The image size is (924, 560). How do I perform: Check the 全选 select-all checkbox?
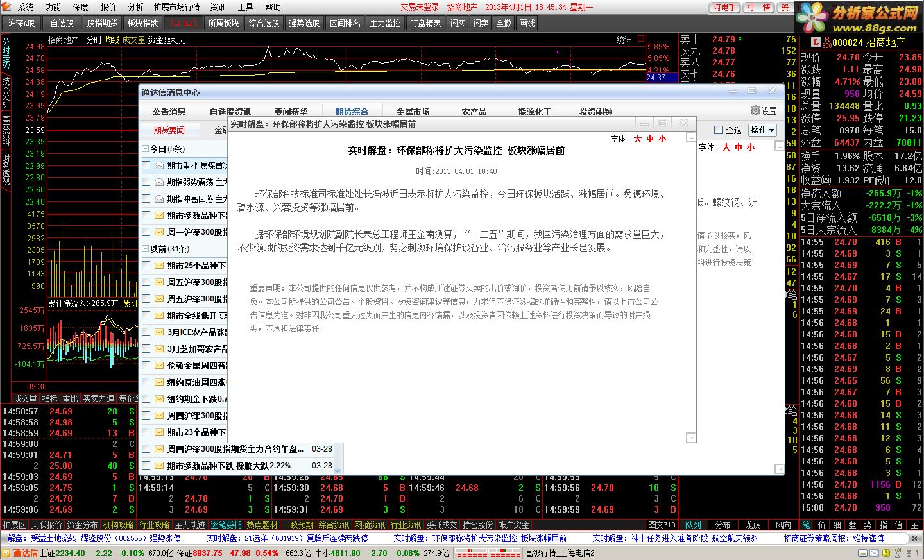point(719,130)
